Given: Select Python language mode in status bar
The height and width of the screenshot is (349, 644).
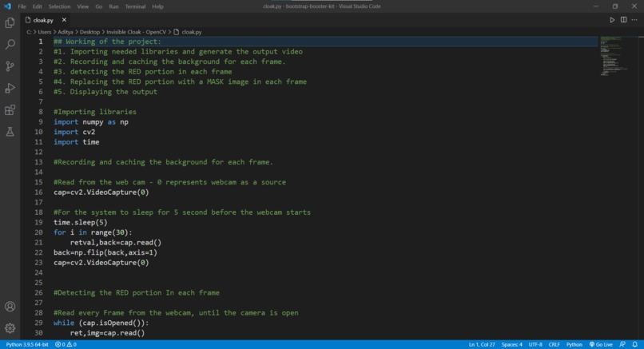Looking at the screenshot, I should click(574, 344).
